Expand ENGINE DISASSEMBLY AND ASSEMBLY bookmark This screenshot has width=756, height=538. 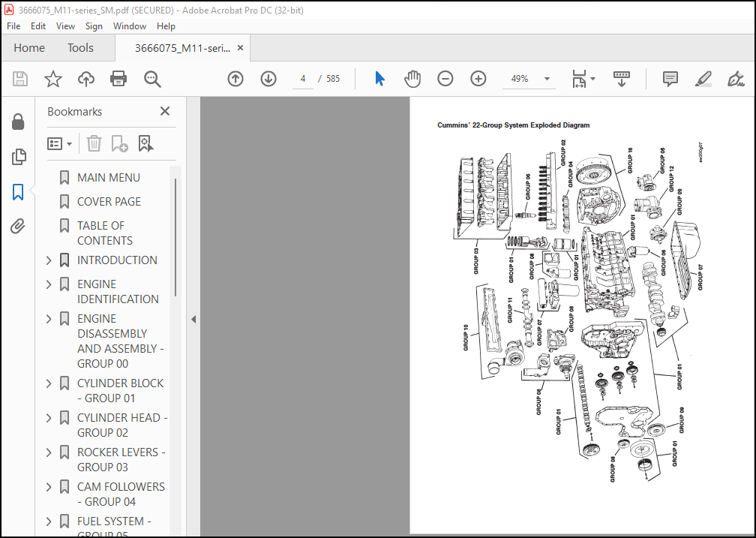pos(49,319)
